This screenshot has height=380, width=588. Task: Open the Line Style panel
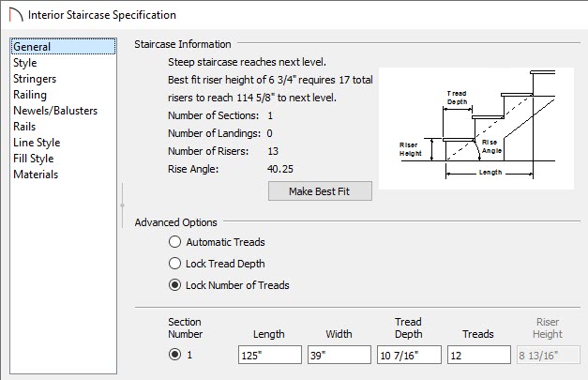pyautogui.click(x=37, y=143)
